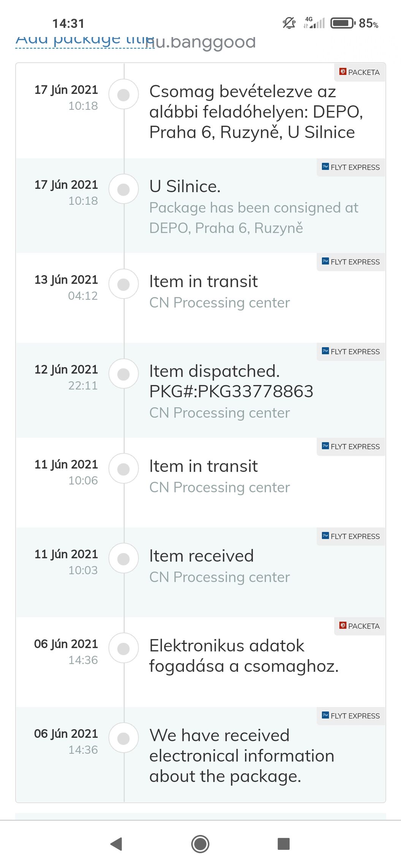Tap the 11 Jún 10:06 Item in transit entry

pos(201,482)
